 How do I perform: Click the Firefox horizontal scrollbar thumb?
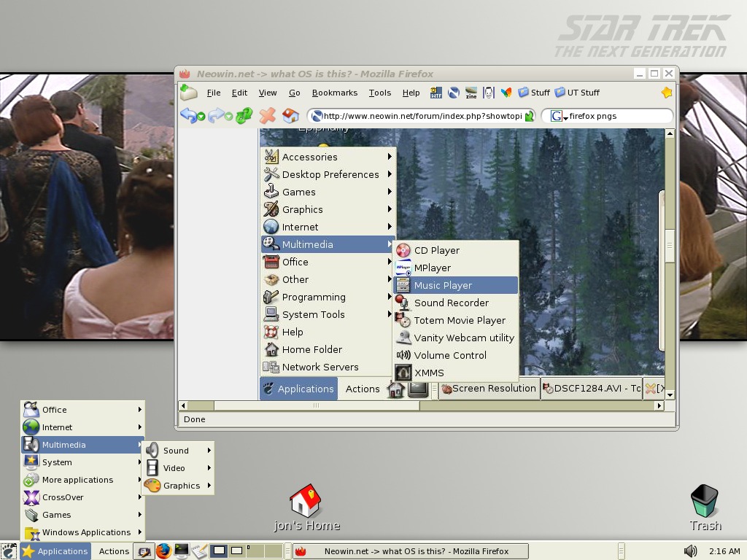(x=317, y=405)
